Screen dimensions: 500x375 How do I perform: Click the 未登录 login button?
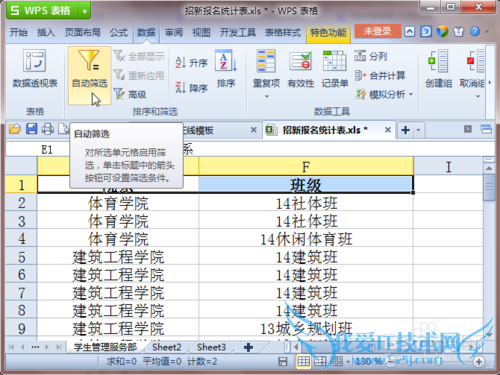point(377,31)
